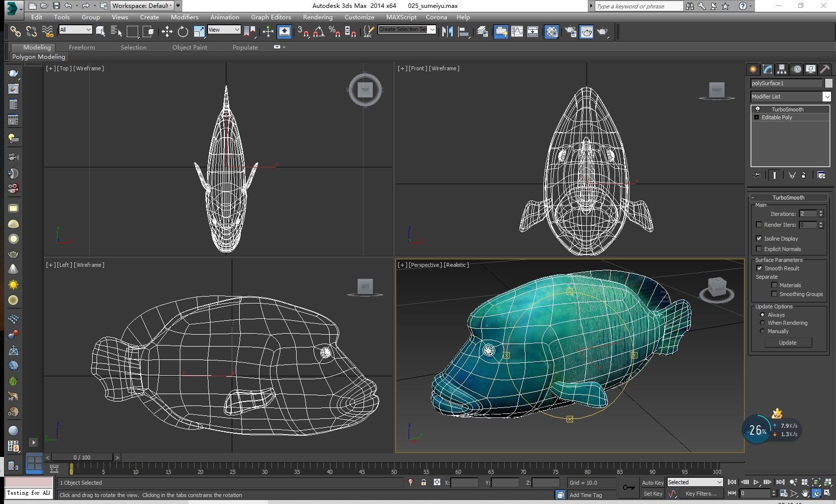Activate the Select and Rotate tool
The height and width of the screenshot is (504, 836).
pos(183,32)
